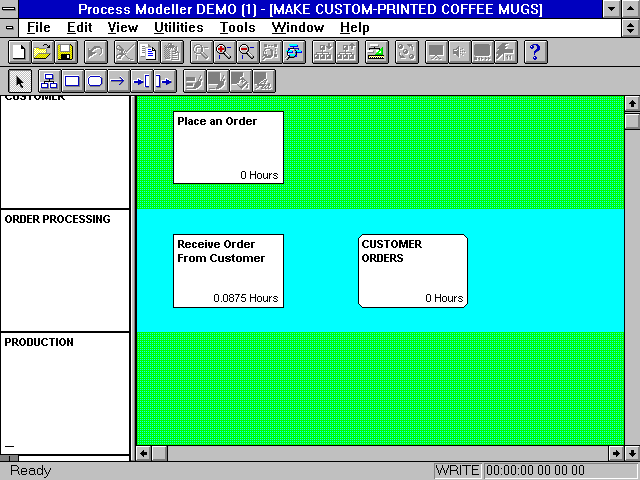Click the Zoom Out magnifier icon
The width and height of the screenshot is (640, 480).
coord(246,52)
